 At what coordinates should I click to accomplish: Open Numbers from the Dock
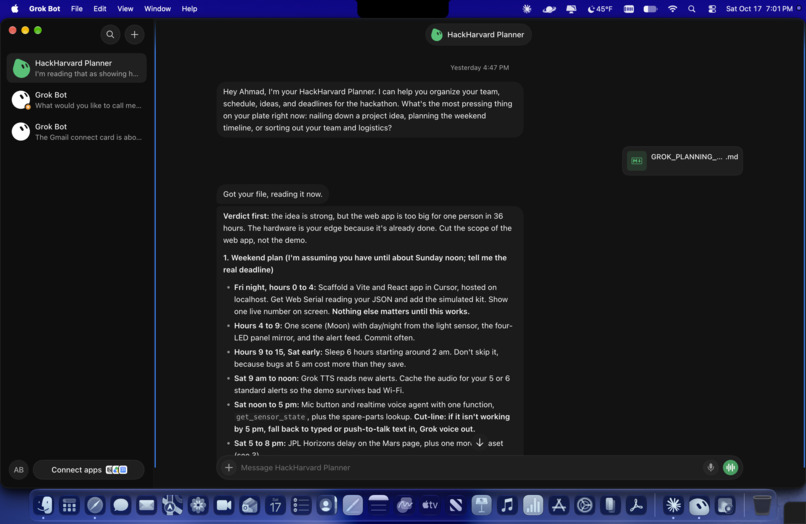pyautogui.click(x=533, y=505)
